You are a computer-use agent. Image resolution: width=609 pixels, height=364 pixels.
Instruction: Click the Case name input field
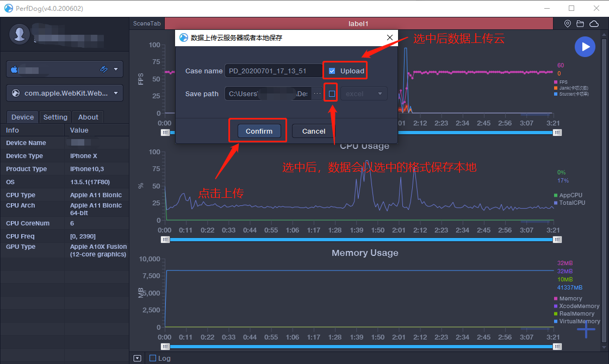click(x=274, y=71)
